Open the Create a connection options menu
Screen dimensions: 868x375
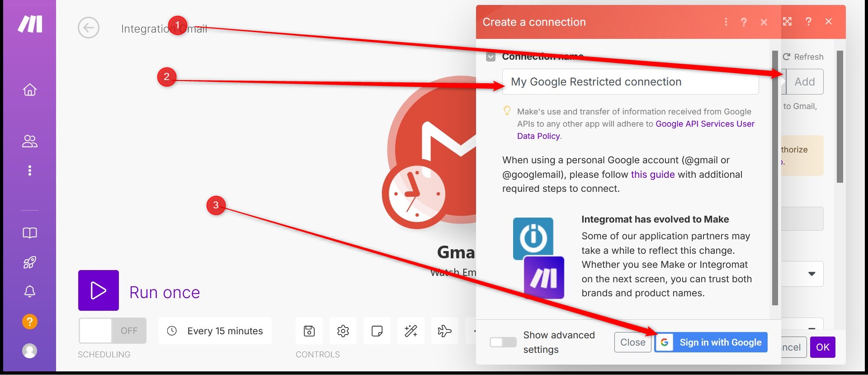point(726,22)
